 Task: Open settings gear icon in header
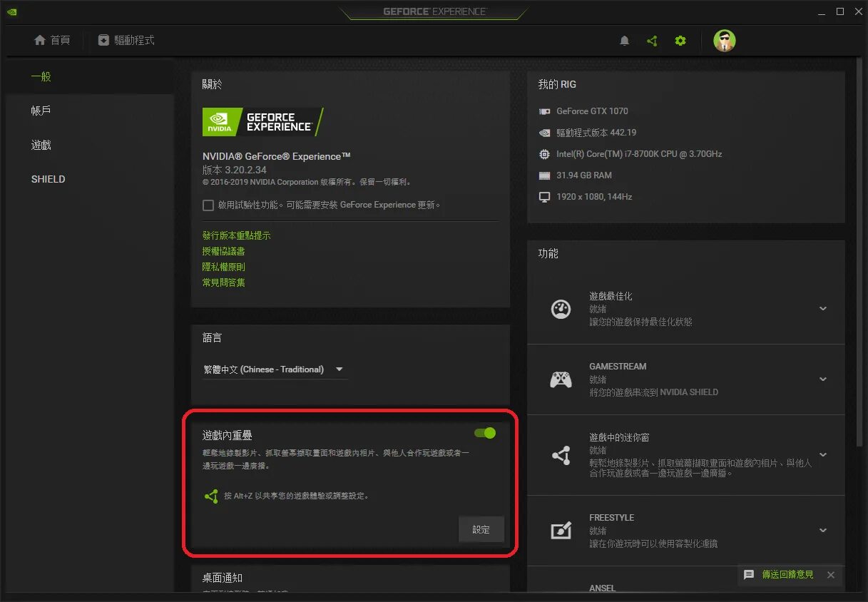tap(680, 41)
